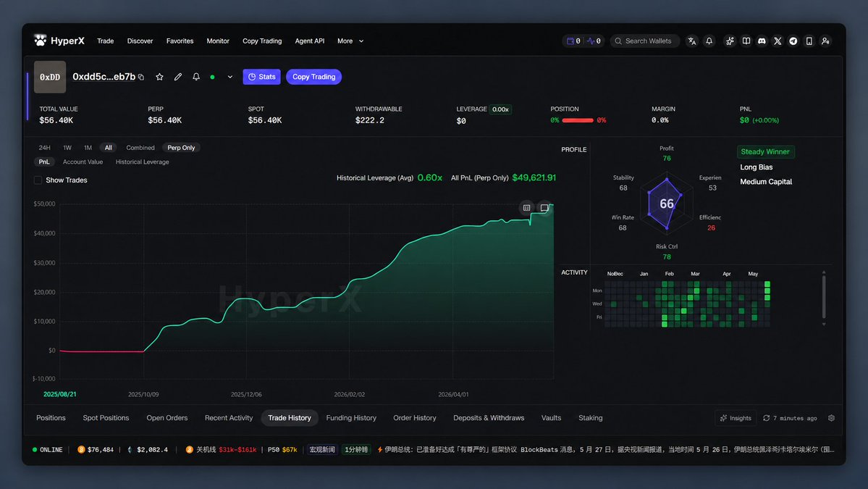This screenshot has height=489, width=868.
Task: Switch to Positions tab
Action: (51, 418)
